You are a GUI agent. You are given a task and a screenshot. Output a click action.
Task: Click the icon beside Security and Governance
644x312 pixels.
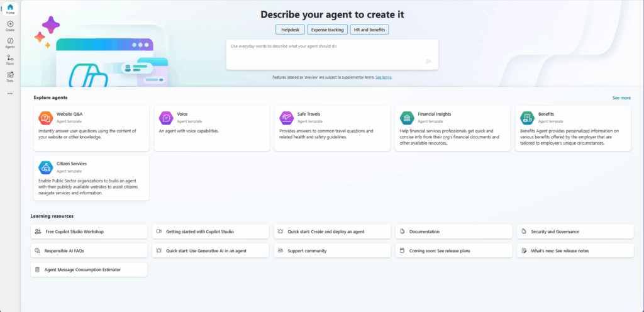tap(524, 231)
